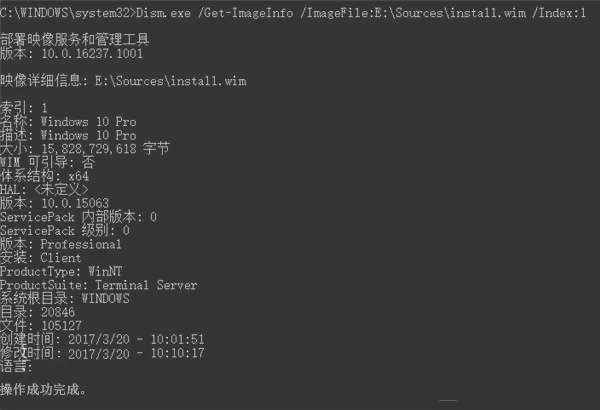Click the 名称 Windows 10 Pro line
The height and width of the screenshot is (410, 600).
(68, 122)
